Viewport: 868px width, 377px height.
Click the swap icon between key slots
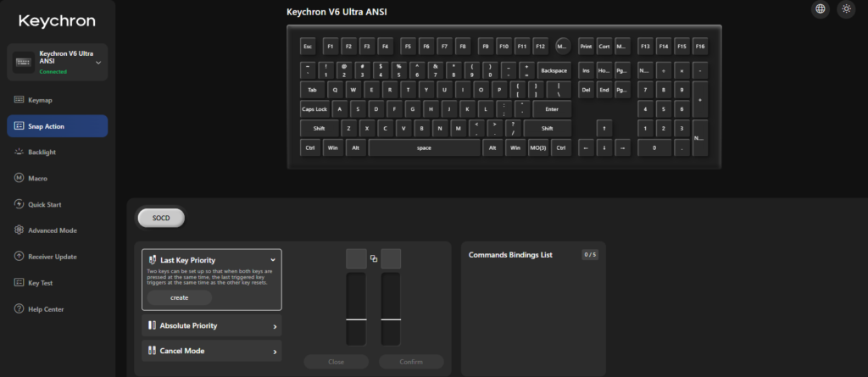[374, 258]
